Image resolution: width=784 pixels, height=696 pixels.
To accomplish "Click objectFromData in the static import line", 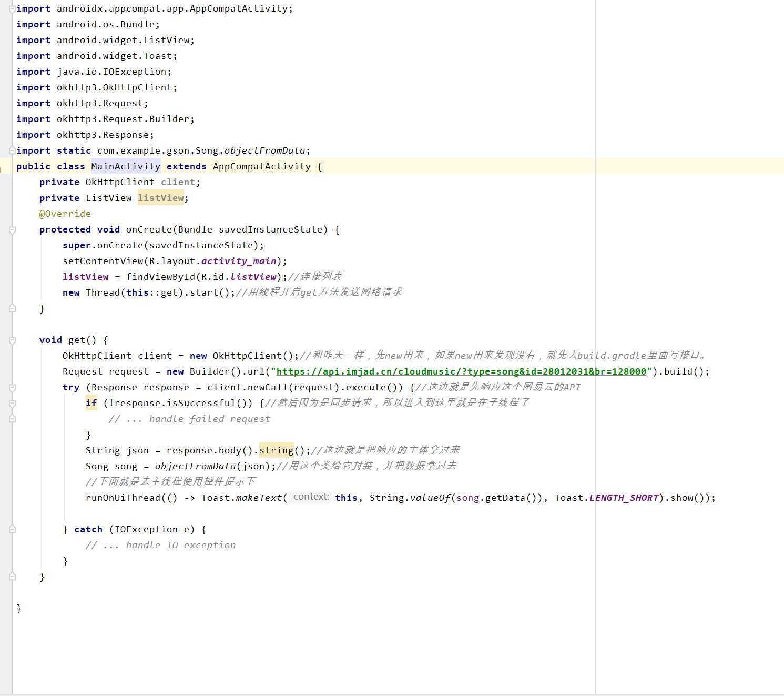I will [265, 150].
